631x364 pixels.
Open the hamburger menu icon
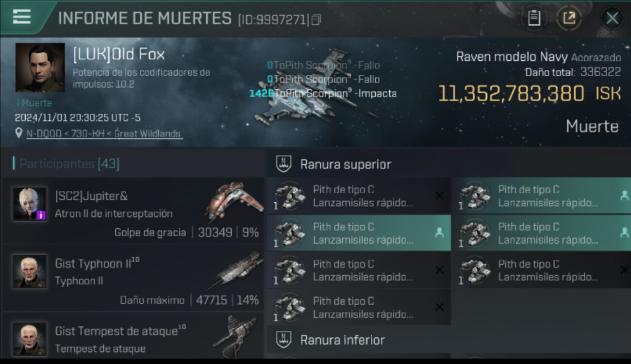coord(22,17)
